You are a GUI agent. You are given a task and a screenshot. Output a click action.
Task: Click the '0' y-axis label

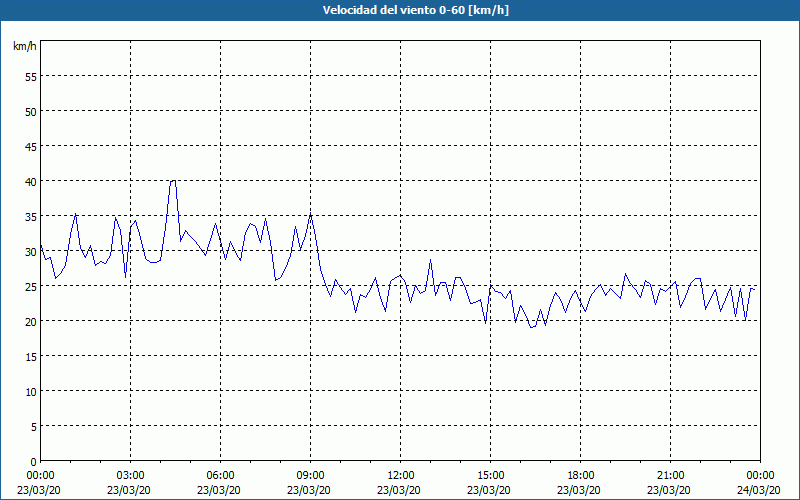click(x=34, y=461)
